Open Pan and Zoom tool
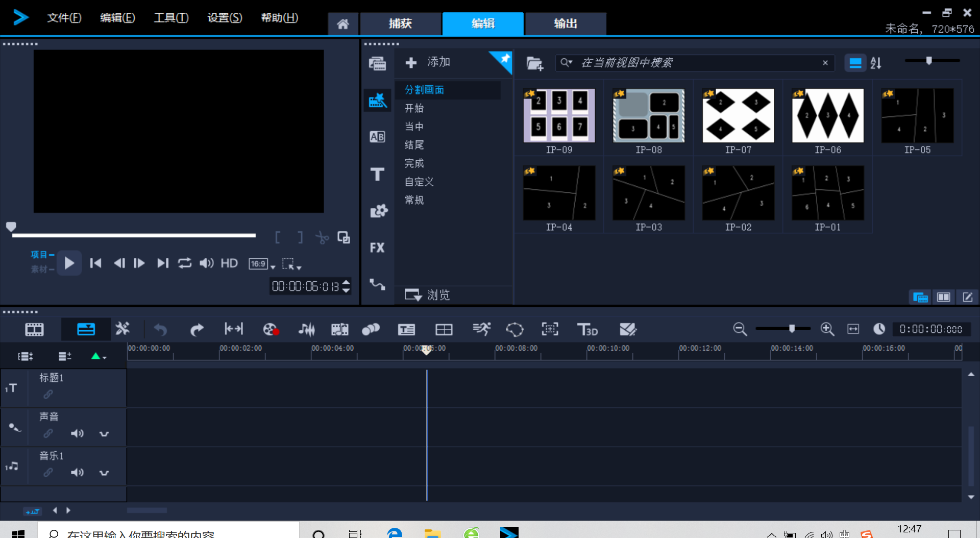Screen dimensions: 980x538 (550, 329)
